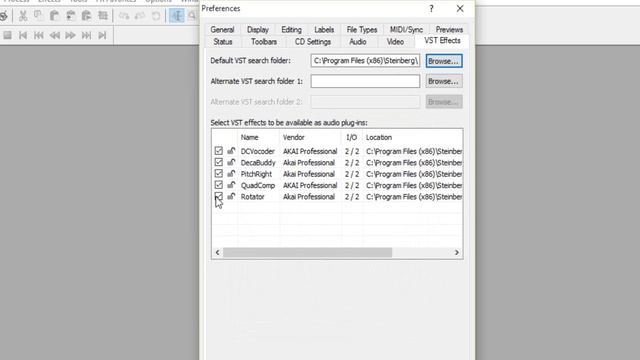Click the previous marker skip-back button
Screen dimensions: 640x360
tap(39, 35)
